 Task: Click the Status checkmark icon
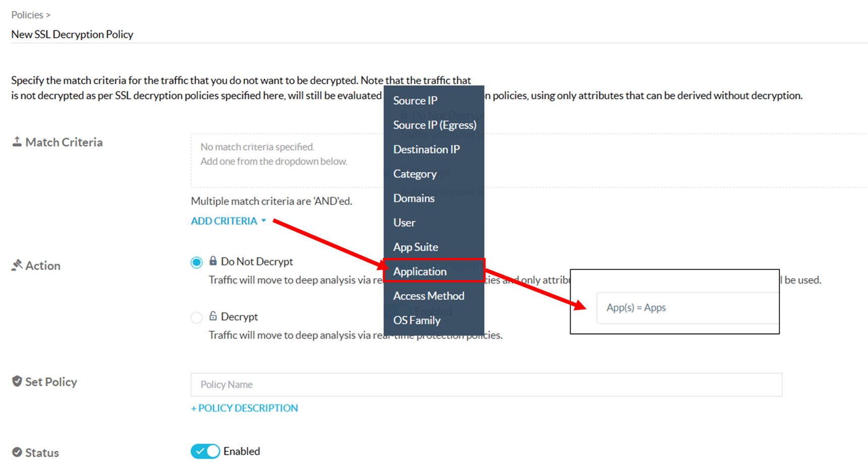pyautogui.click(x=17, y=452)
